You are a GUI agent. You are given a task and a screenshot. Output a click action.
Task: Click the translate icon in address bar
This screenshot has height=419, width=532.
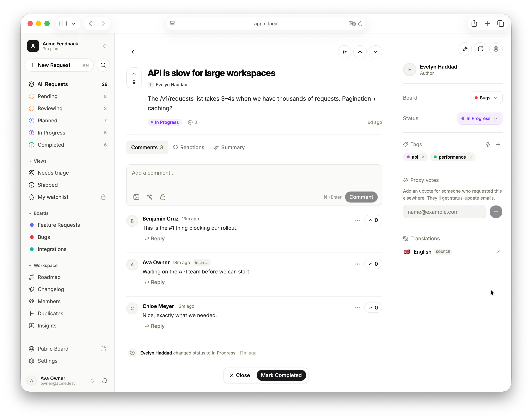352,24
